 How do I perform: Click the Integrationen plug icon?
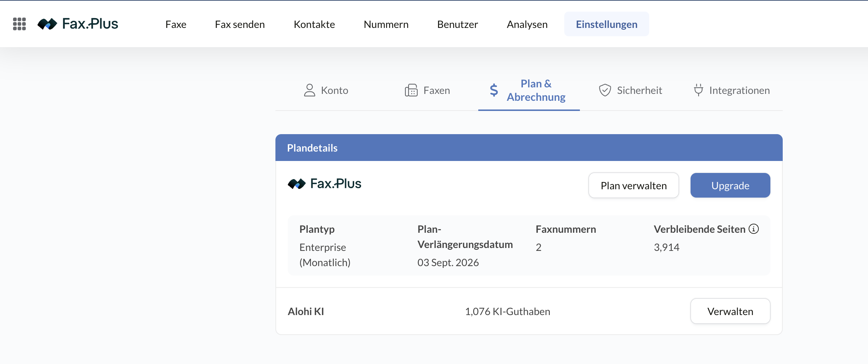(x=698, y=90)
